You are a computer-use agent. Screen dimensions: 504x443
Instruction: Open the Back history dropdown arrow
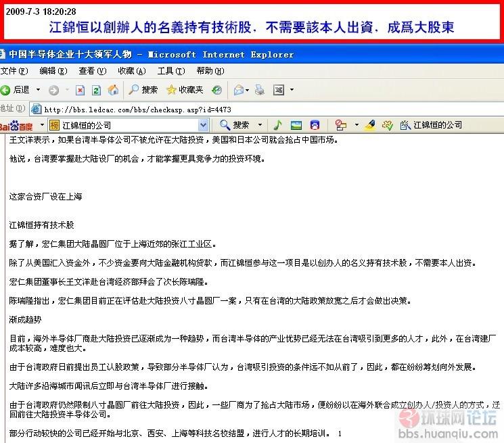pos(39,90)
